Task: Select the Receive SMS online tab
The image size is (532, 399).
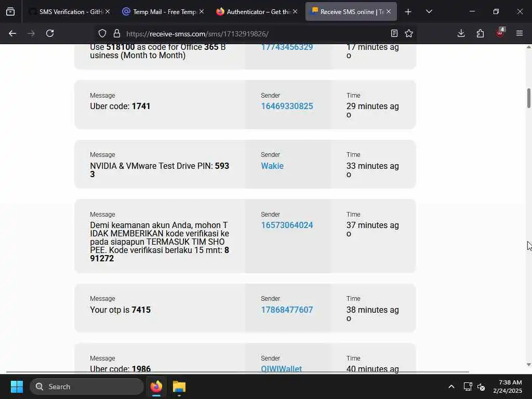Action: point(351,12)
